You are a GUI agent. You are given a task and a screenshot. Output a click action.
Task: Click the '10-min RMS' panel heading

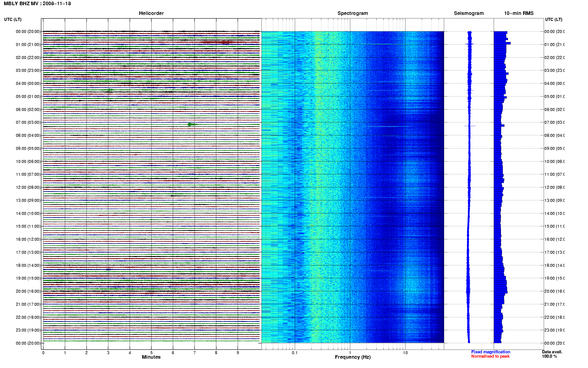(519, 13)
